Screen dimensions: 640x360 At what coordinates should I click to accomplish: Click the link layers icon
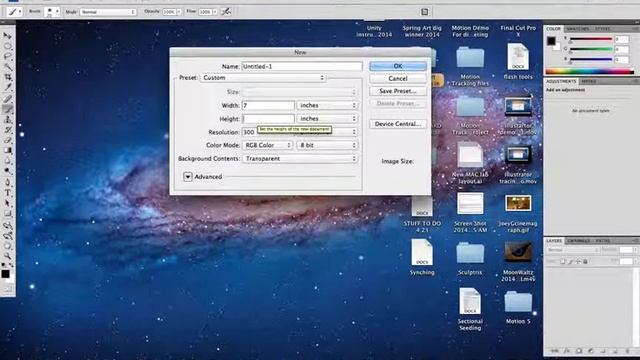click(554, 351)
